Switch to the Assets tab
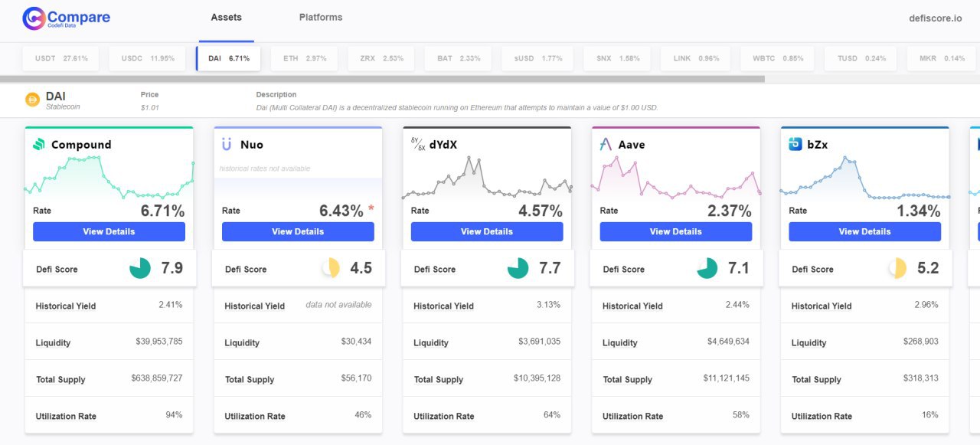Screen dimensions: 980x445 [227, 17]
